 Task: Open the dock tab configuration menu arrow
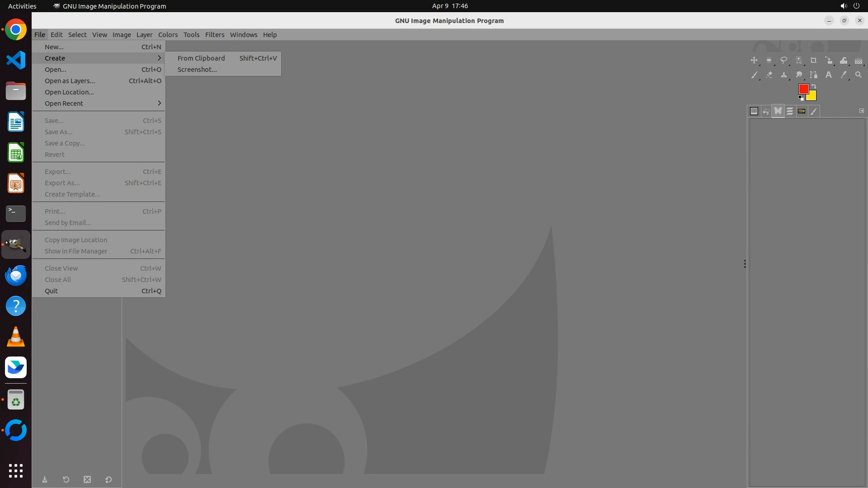pos(862,111)
